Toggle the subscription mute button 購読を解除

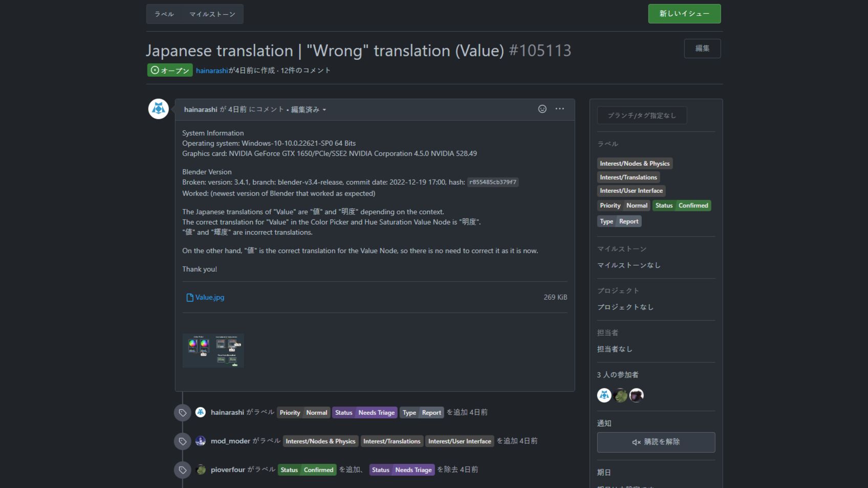click(656, 442)
